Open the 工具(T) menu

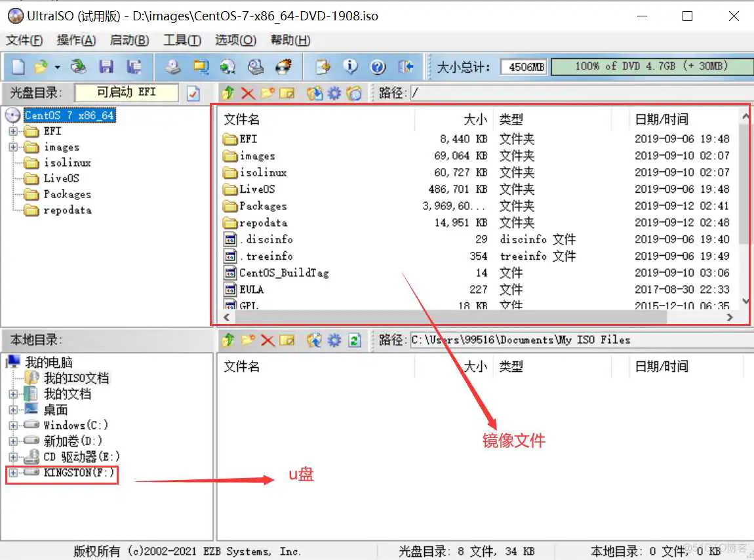(x=182, y=40)
